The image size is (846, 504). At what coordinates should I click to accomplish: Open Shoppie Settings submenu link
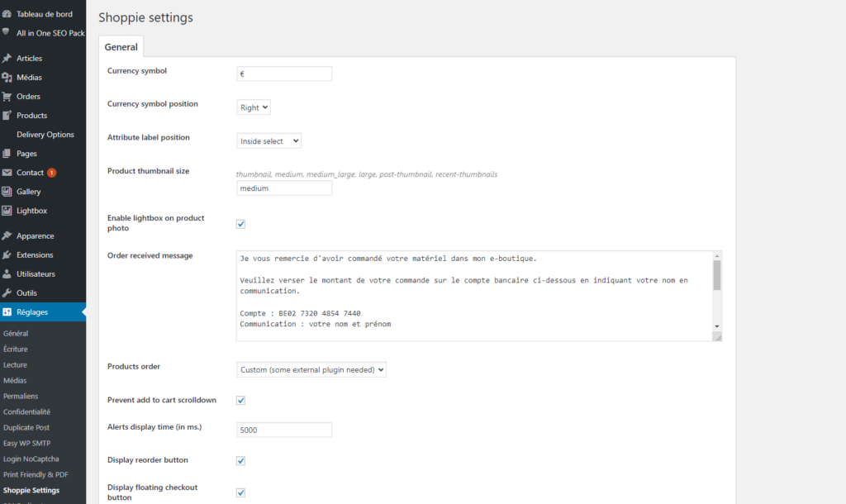[31, 490]
